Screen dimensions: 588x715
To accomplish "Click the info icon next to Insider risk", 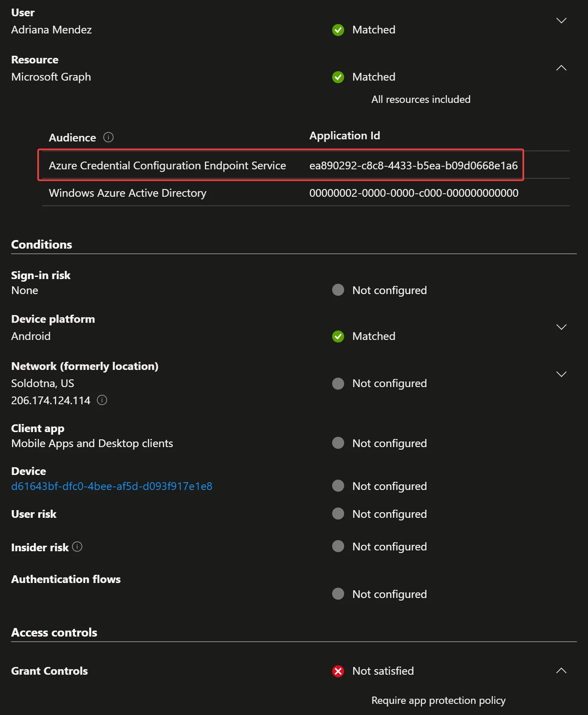I will tap(77, 547).
